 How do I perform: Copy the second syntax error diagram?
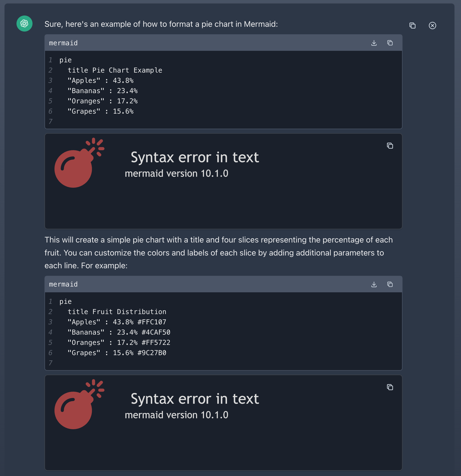pos(390,387)
